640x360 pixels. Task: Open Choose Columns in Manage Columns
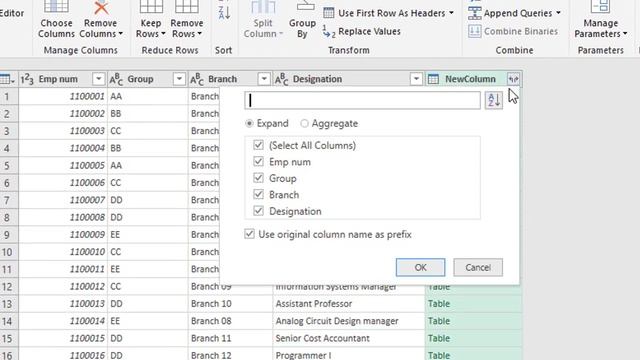56,20
